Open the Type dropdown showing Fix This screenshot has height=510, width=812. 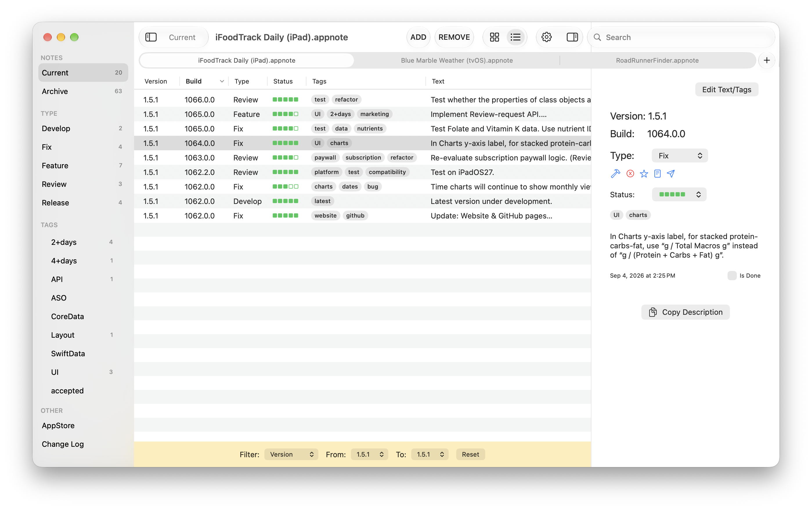coord(679,155)
